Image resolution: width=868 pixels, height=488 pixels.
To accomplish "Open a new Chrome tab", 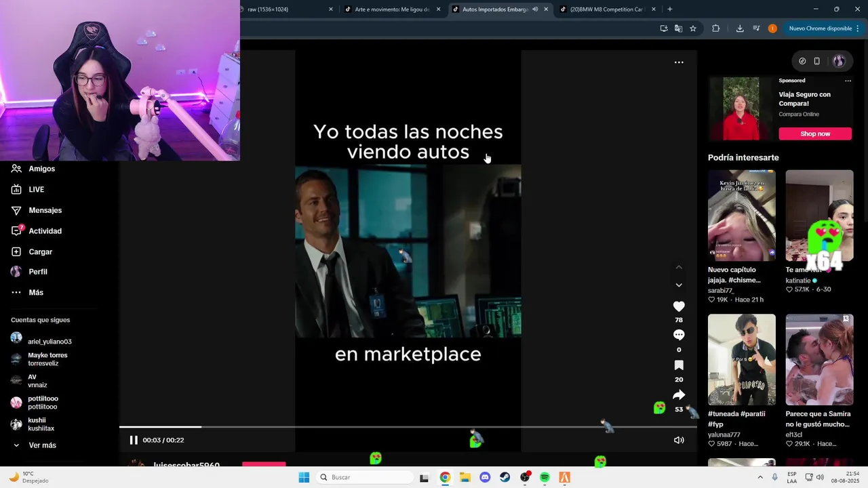I will (x=670, y=9).
